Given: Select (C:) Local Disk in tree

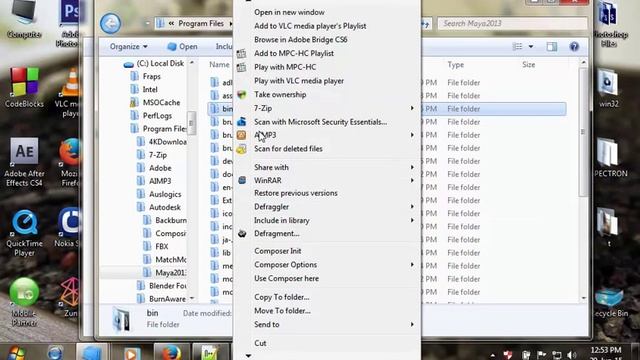Looking at the screenshot, I should coord(160,63).
